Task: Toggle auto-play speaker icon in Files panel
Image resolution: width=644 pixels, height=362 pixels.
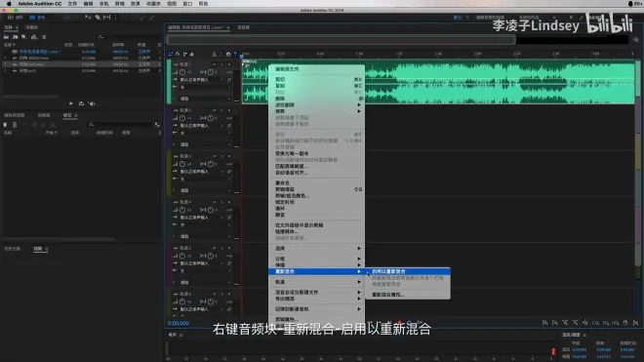Action: coord(92,103)
